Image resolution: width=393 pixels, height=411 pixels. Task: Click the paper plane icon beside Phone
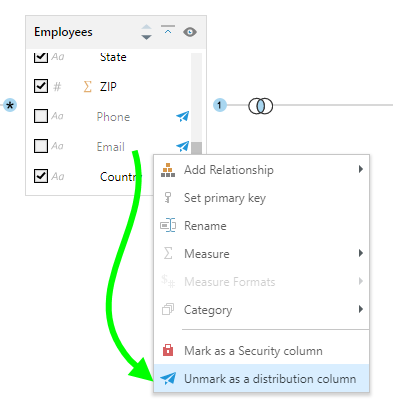point(183,116)
